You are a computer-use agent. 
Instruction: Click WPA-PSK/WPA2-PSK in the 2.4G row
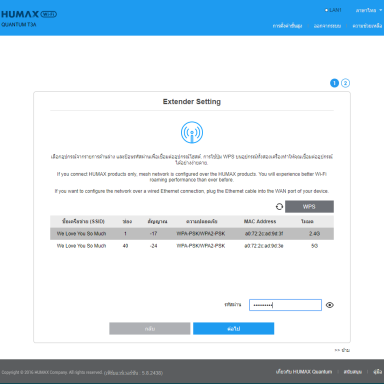click(x=201, y=234)
